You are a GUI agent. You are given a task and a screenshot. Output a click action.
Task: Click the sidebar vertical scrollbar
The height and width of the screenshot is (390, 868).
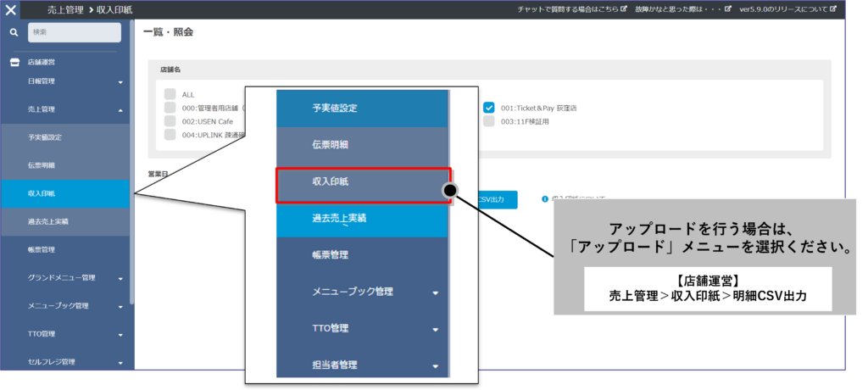point(131,160)
